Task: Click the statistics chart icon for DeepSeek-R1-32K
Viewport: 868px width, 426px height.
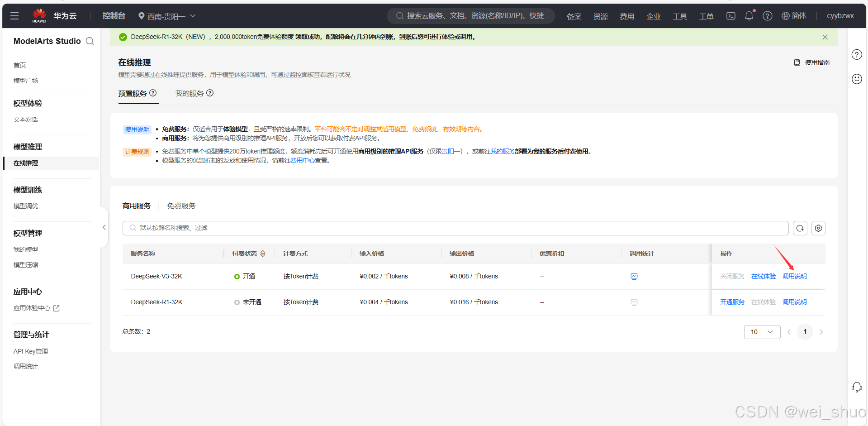Action: click(x=634, y=302)
